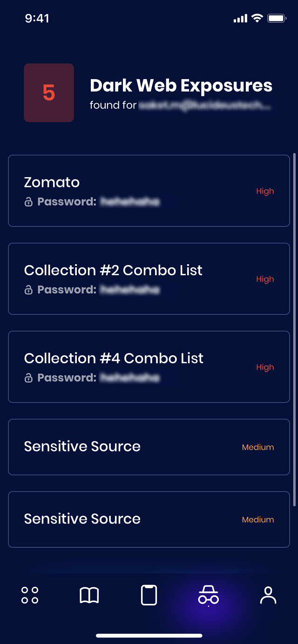
Task: Select the dark web incognito tab icon
Action: tap(208, 595)
